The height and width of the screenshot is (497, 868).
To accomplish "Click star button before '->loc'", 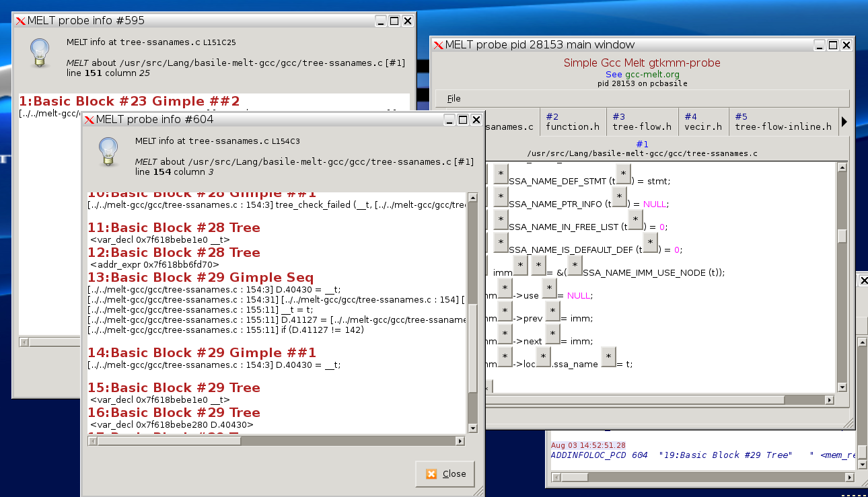I will (x=506, y=358).
